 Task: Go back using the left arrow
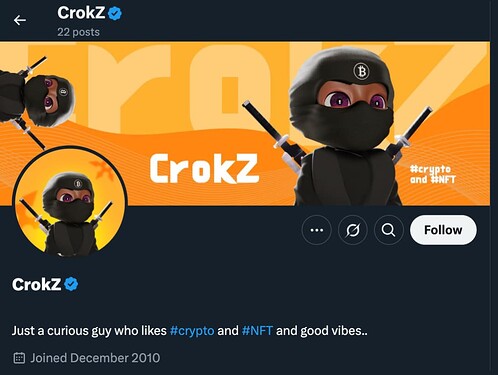[x=20, y=20]
